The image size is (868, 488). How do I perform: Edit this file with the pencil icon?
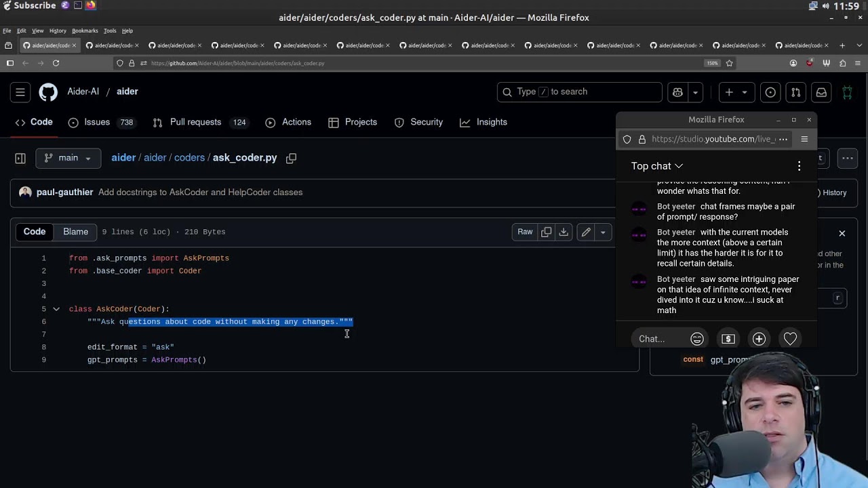point(586,232)
